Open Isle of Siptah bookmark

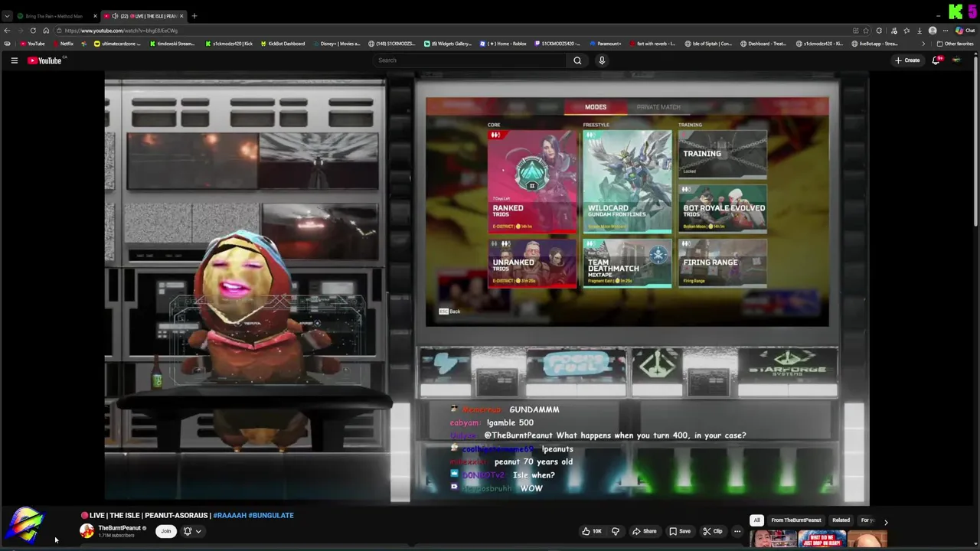click(708, 44)
